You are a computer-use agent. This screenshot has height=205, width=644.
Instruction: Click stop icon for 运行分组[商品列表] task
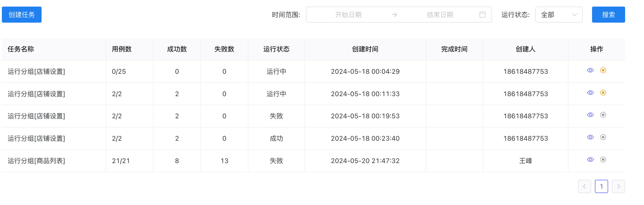click(x=603, y=160)
